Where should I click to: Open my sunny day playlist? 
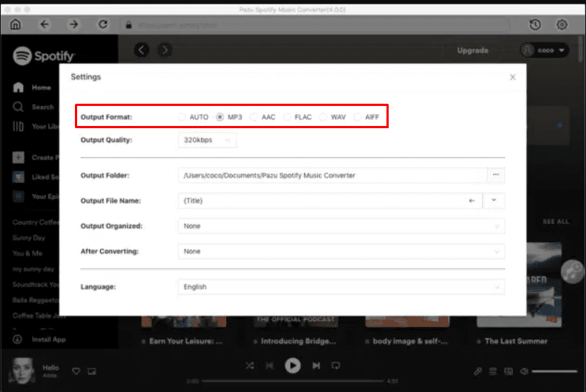click(x=33, y=269)
